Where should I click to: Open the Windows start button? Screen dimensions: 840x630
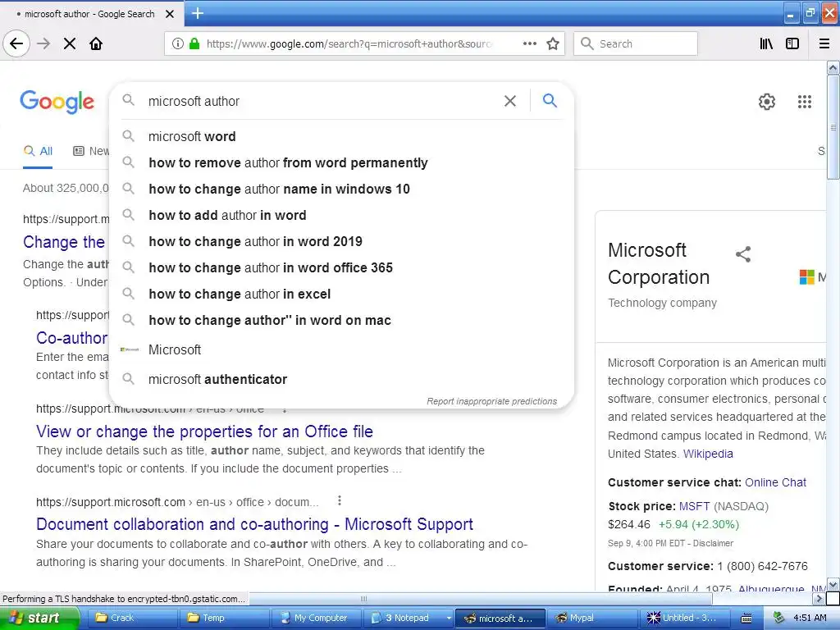[38, 619]
